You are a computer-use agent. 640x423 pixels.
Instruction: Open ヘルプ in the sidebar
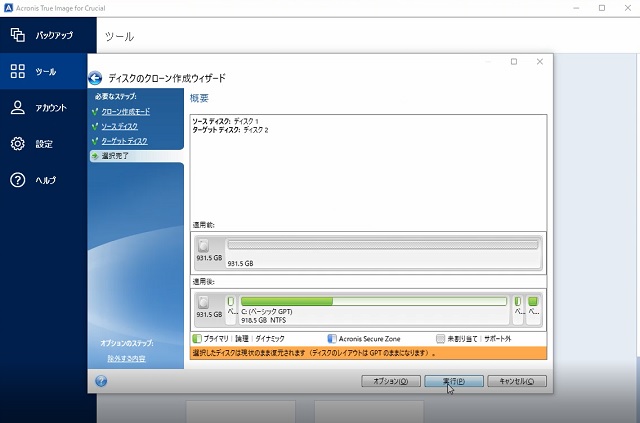click(x=43, y=180)
